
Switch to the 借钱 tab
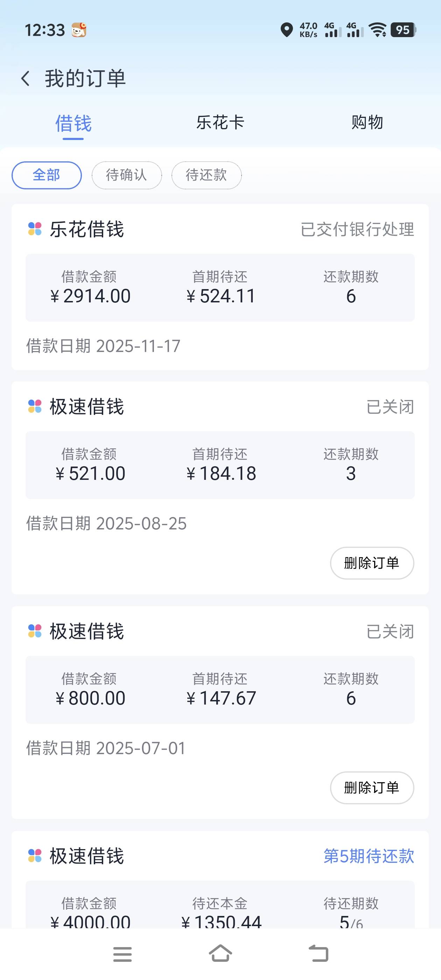pyautogui.click(x=73, y=124)
